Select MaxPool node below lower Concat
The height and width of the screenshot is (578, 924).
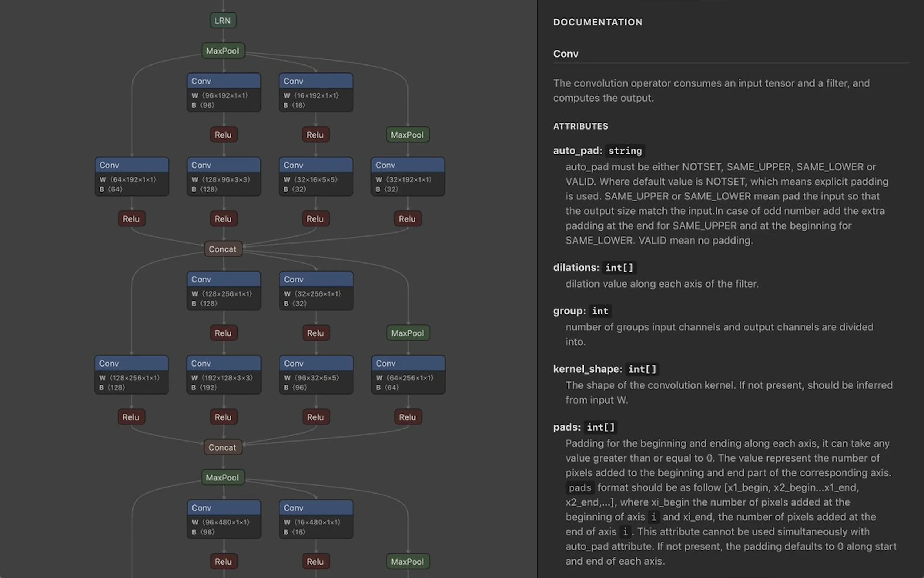coord(223,478)
